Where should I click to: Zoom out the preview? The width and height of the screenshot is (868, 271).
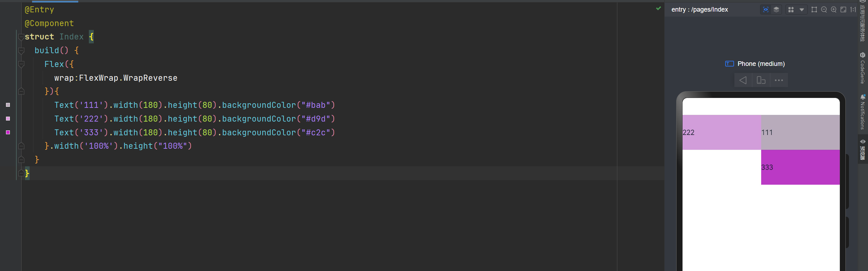coord(824,10)
